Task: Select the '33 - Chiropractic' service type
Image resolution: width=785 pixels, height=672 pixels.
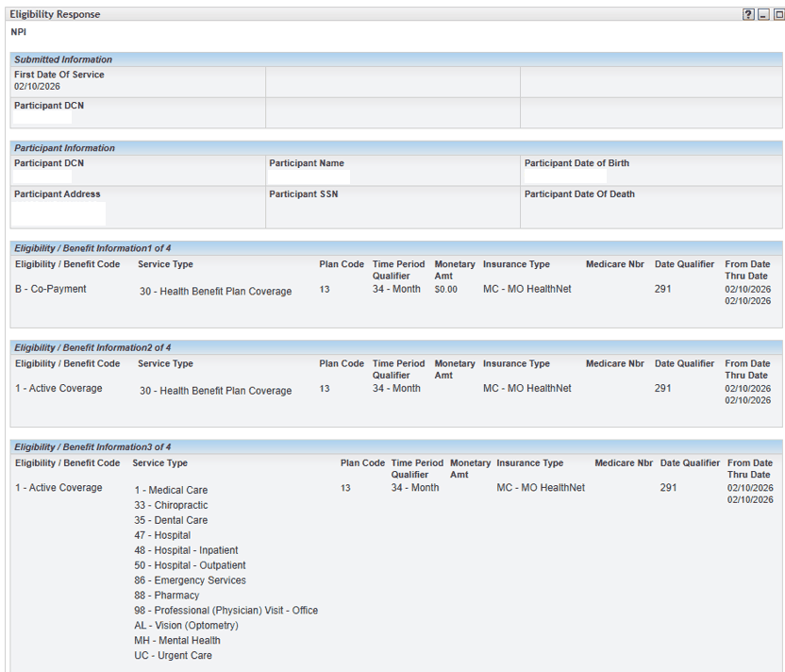Action: tap(171, 505)
